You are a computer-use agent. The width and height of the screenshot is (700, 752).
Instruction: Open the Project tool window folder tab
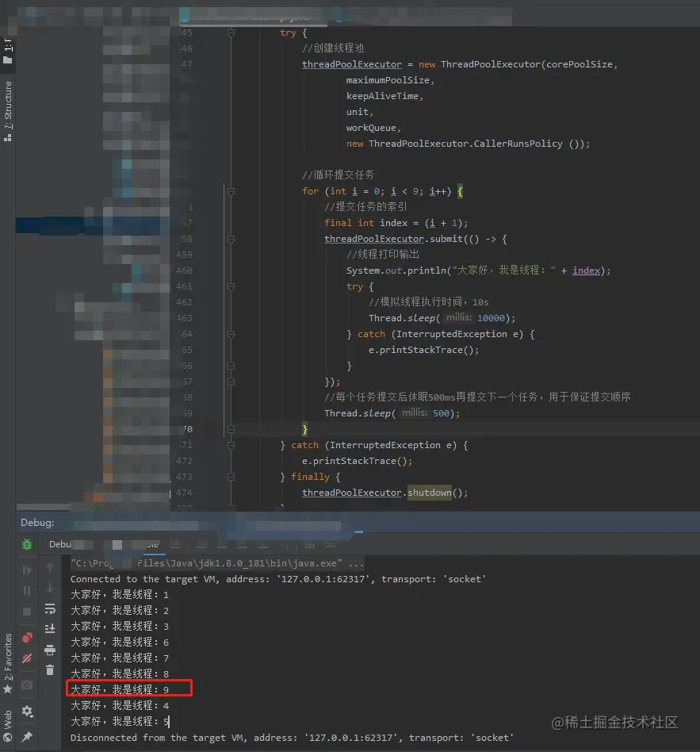click(x=8, y=51)
